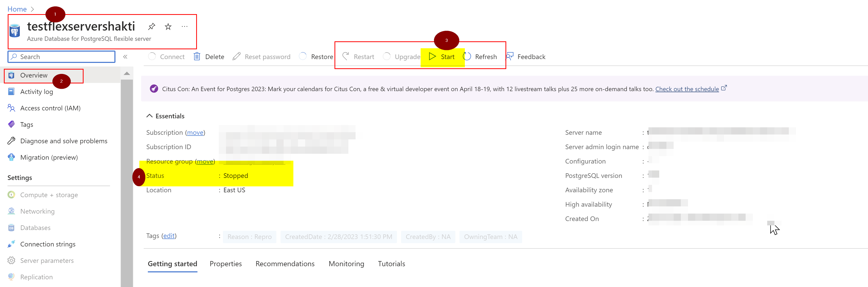Collapse the left navigation menu

click(125, 56)
